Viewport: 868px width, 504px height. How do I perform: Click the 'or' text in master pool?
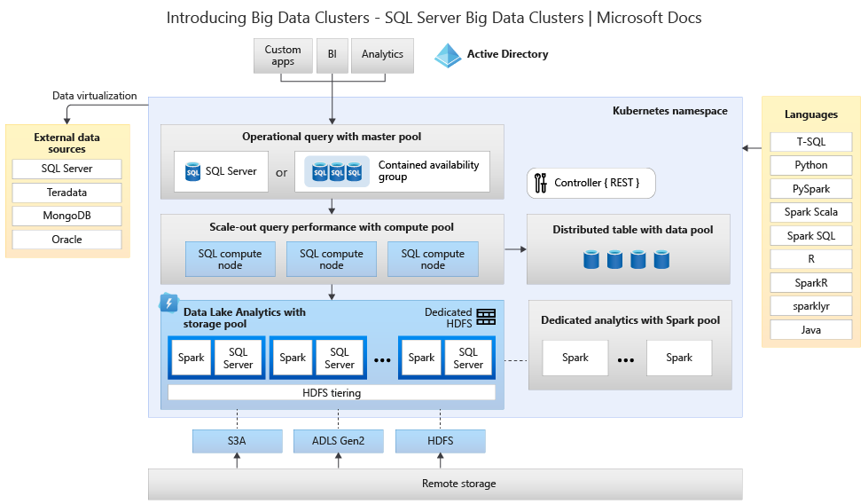(x=281, y=173)
